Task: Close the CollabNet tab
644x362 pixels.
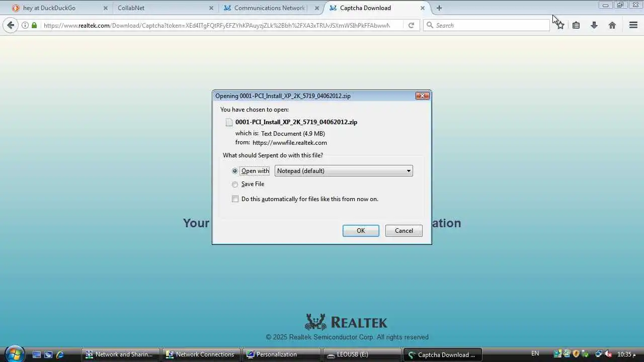Action: click(x=211, y=8)
